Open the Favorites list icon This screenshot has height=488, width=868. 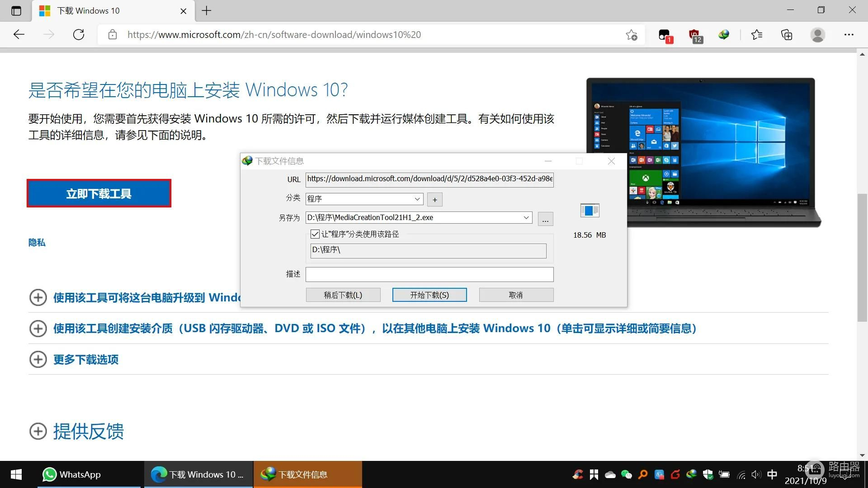756,35
